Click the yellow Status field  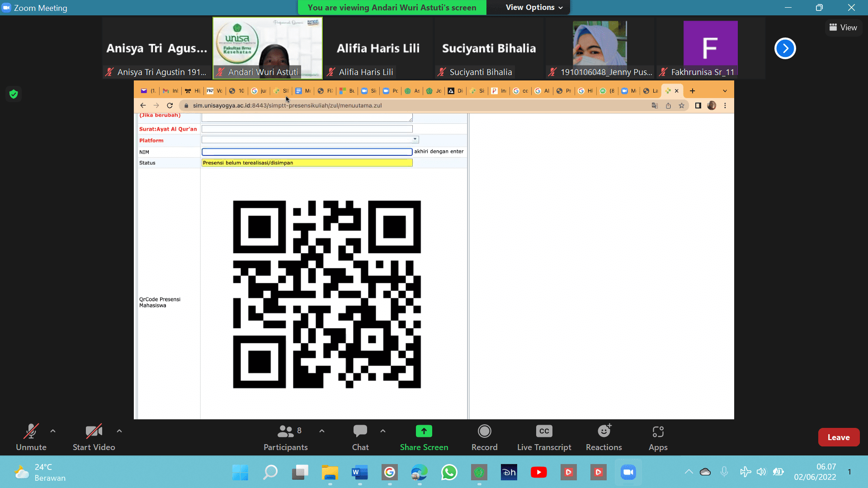(307, 163)
